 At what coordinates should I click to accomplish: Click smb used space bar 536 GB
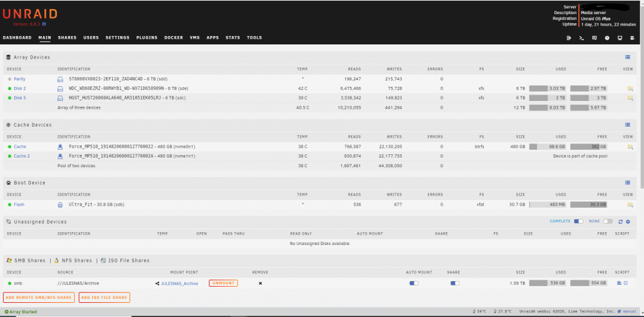pos(547,283)
